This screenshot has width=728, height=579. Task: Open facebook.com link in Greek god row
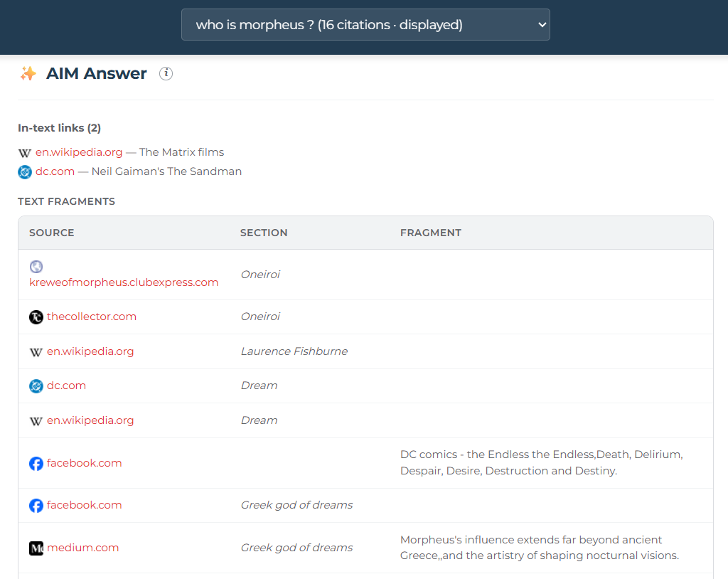[x=84, y=505]
